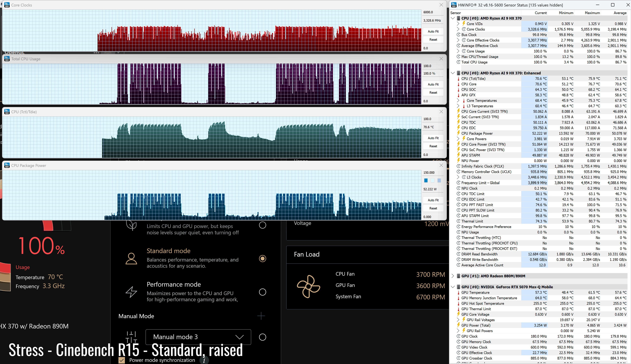Close the CPU Package Power graph window
The width and height of the screenshot is (631, 364).
pos(441,166)
